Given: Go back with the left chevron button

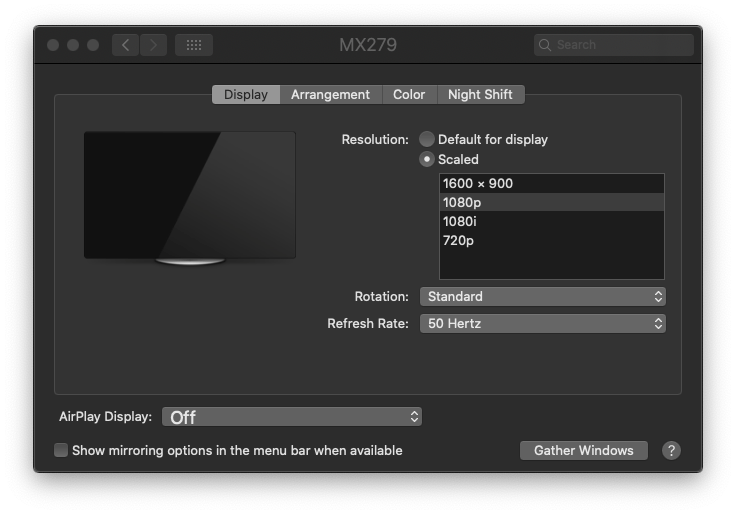Looking at the screenshot, I should coord(125,45).
